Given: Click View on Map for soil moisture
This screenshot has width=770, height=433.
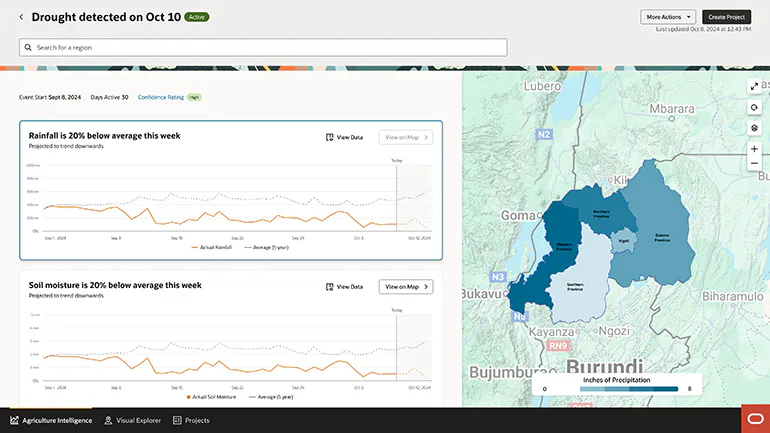Looking at the screenshot, I should point(405,287).
